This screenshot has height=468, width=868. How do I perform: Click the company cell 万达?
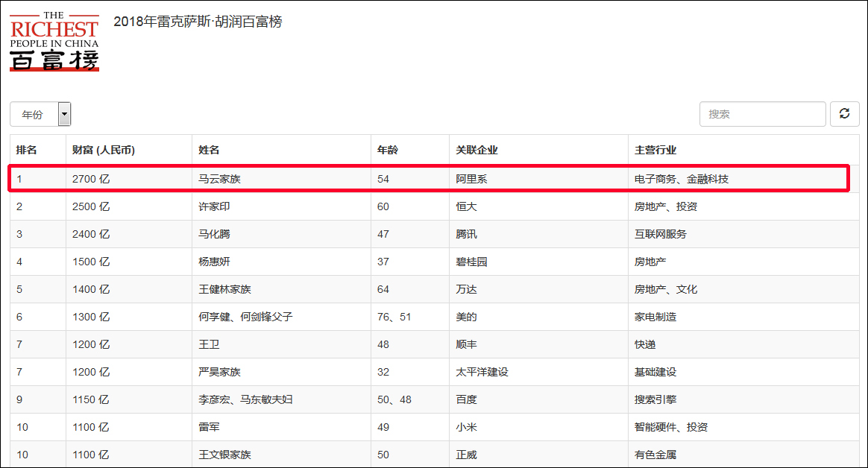tap(466, 289)
